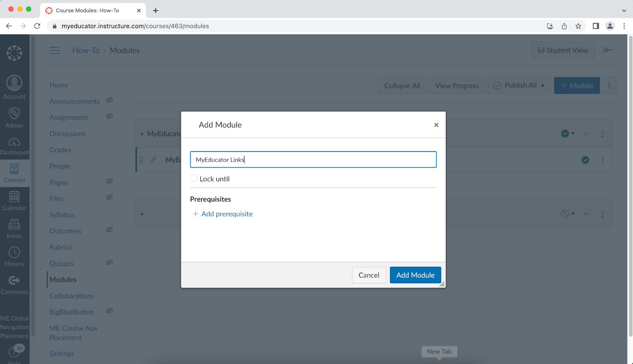
Task: Click the module name input field
Action: point(313,159)
